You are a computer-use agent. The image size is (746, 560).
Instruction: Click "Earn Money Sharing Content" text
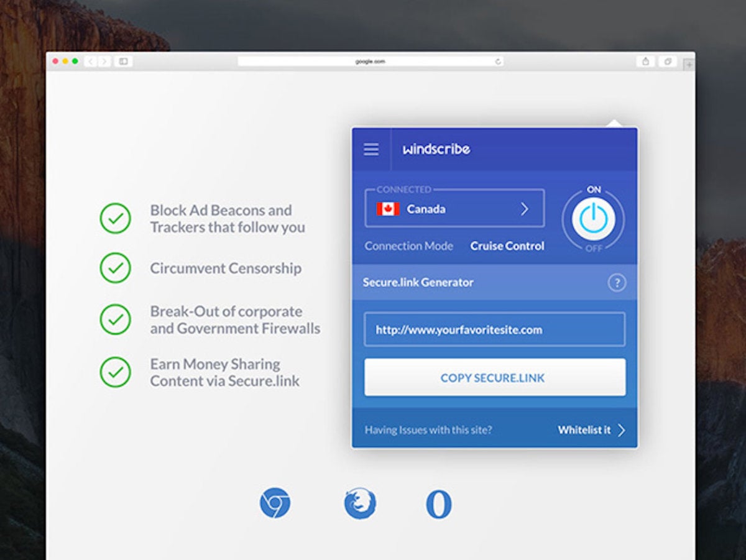coord(224,372)
